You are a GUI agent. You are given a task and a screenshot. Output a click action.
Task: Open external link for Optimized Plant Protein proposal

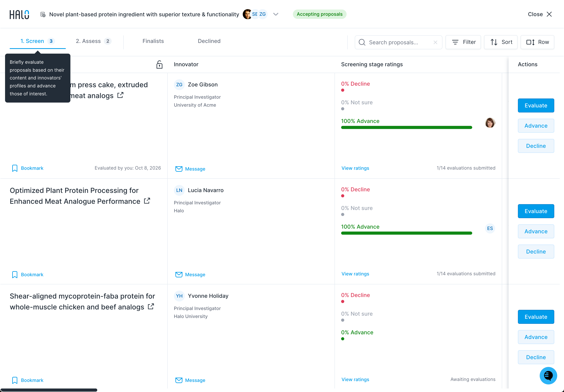coord(147,201)
